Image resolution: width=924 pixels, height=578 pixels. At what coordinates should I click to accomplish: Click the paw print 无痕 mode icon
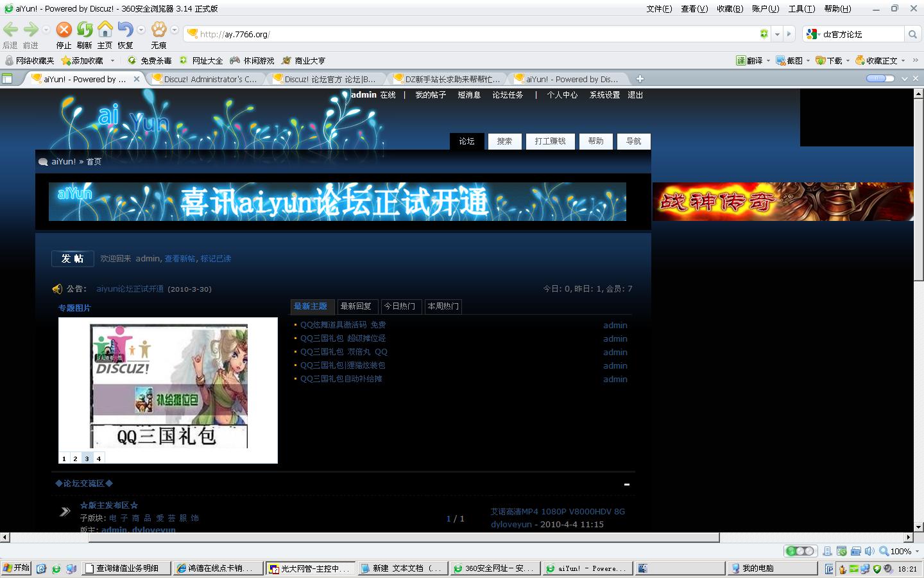point(158,30)
